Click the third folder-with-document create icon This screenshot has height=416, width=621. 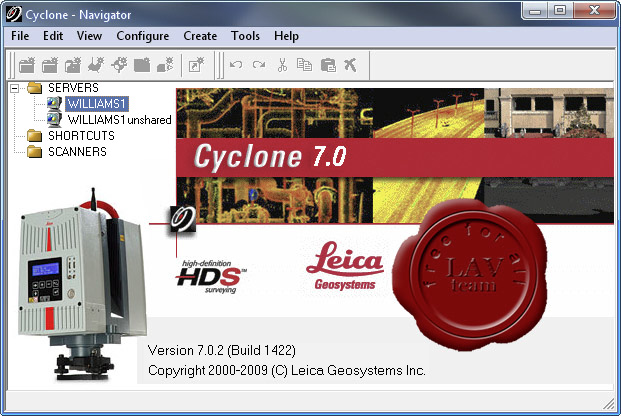(x=73, y=65)
